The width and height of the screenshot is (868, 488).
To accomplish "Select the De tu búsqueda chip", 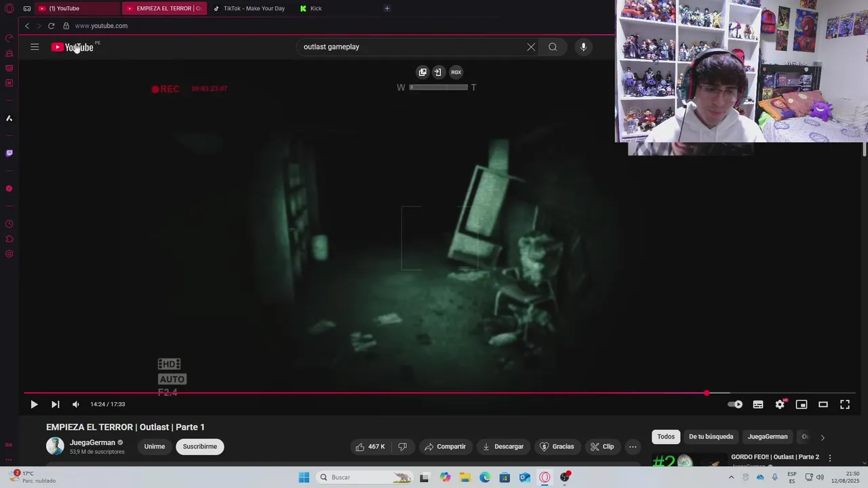I will click(x=711, y=437).
